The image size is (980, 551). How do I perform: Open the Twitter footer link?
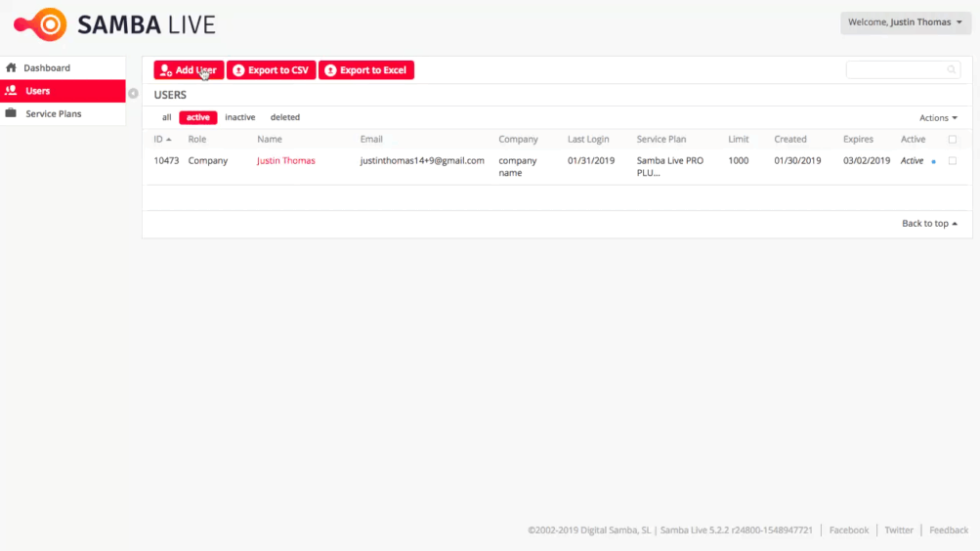[x=899, y=530]
